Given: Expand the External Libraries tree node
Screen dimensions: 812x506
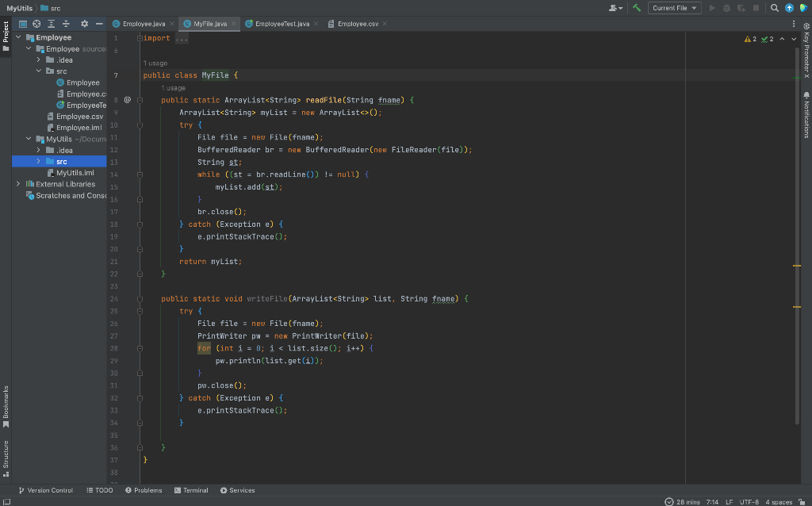Looking at the screenshot, I should [x=19, y=184].
